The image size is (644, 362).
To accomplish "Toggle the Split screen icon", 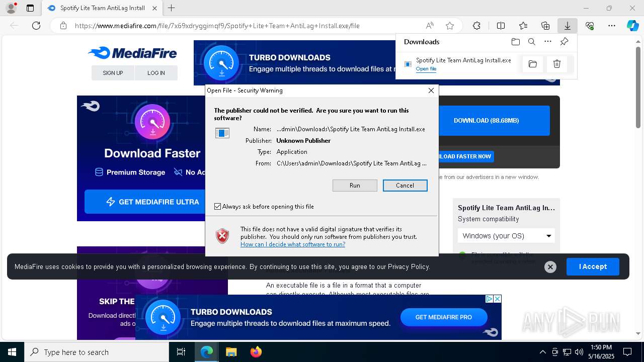I will [501, 26].
